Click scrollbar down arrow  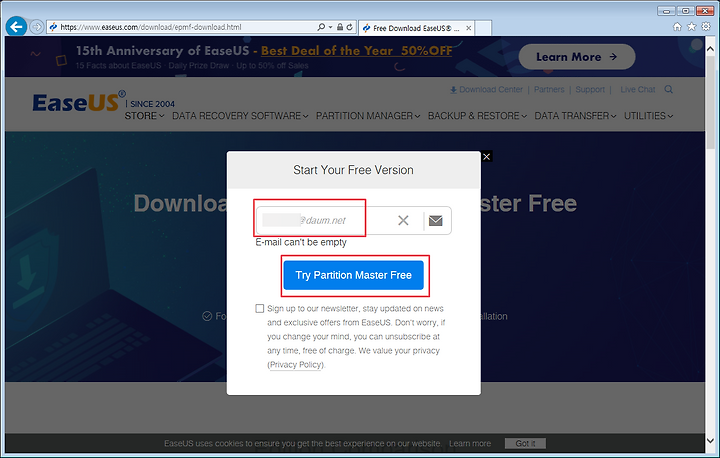(x=710, y=441)
